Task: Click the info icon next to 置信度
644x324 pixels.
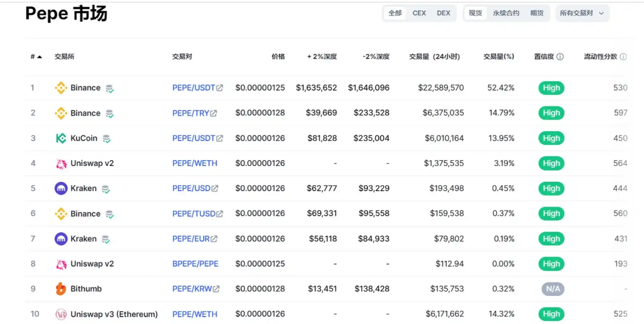Action: 560,57
